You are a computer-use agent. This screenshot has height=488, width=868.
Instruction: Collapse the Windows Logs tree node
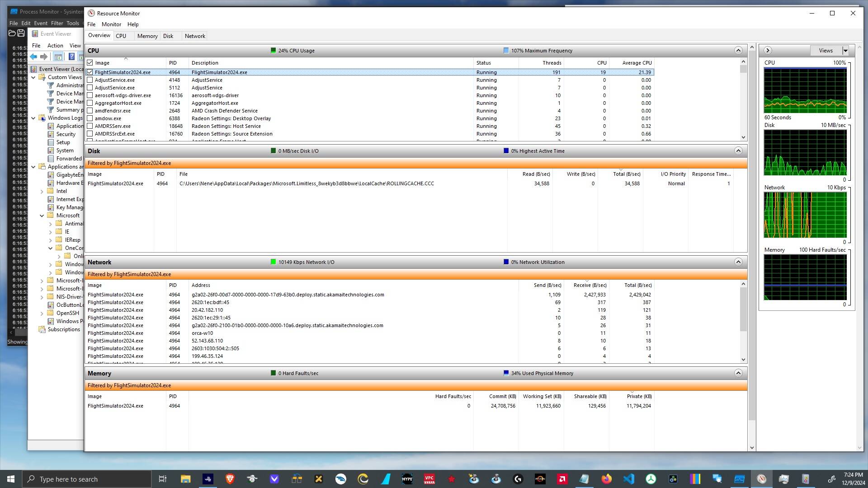click(x=33, y=118)
